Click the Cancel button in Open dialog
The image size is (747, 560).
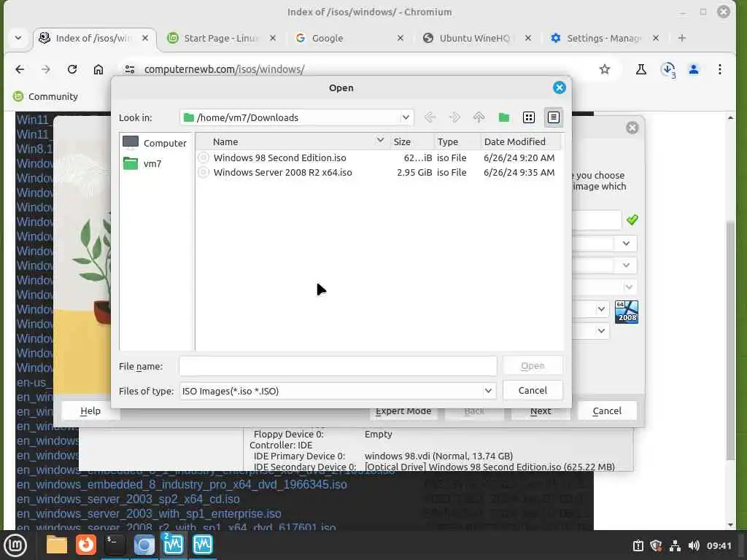coord(533,391)
